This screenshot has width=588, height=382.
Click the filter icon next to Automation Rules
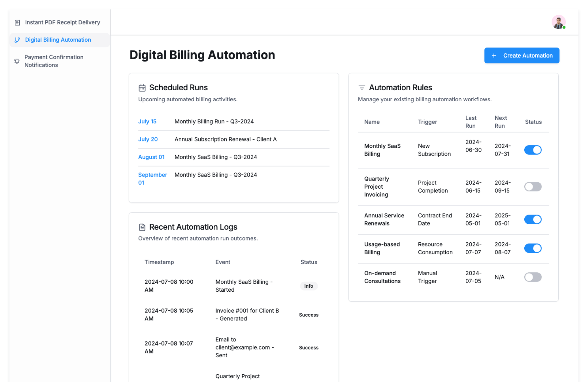click(x=362, y=88)
